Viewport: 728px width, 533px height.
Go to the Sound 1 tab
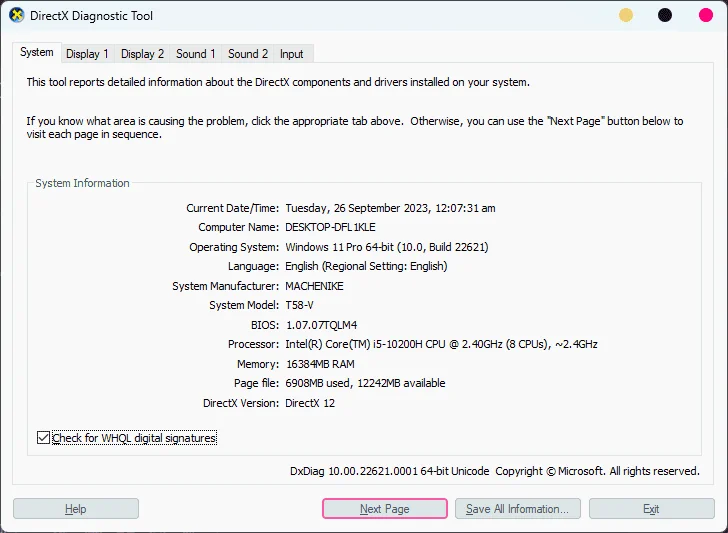pyautogui.click(x=195, y=54)
